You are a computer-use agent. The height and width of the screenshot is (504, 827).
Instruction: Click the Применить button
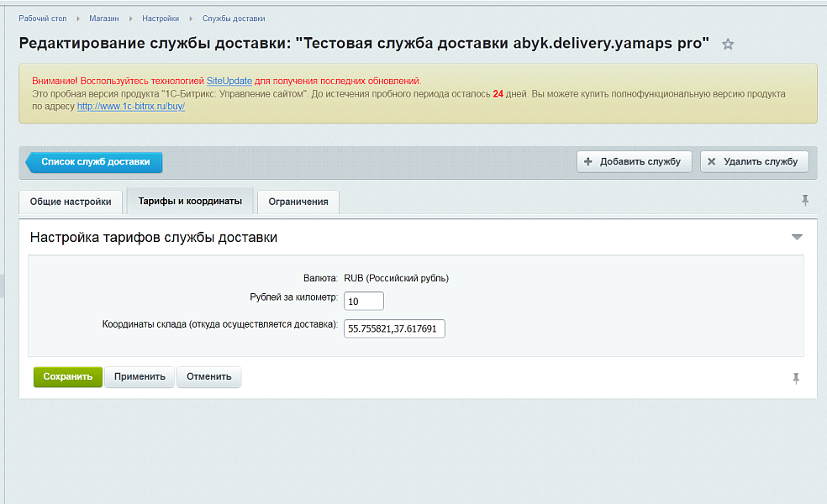(140, 376)
